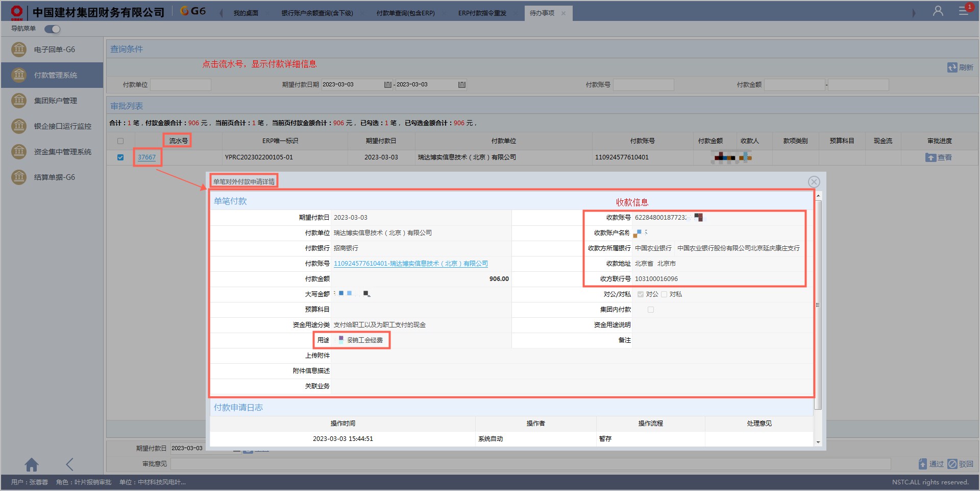The width and height of the screenshot is (980, 491).
Task: Click the 付款账号 input field
Action: tap(643, 85)
